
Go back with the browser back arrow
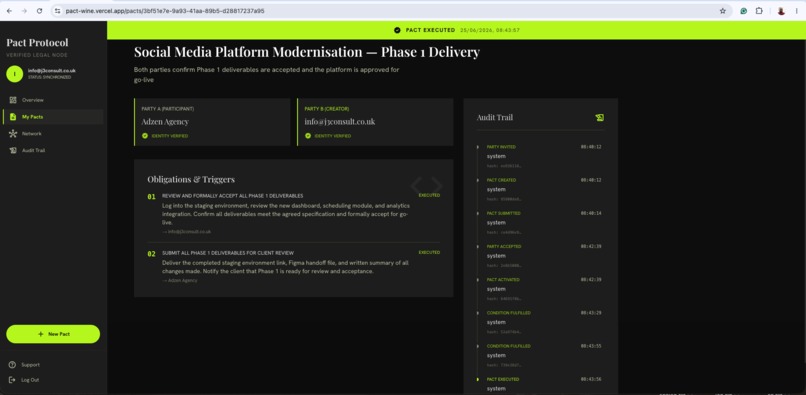tap(9, 11)
